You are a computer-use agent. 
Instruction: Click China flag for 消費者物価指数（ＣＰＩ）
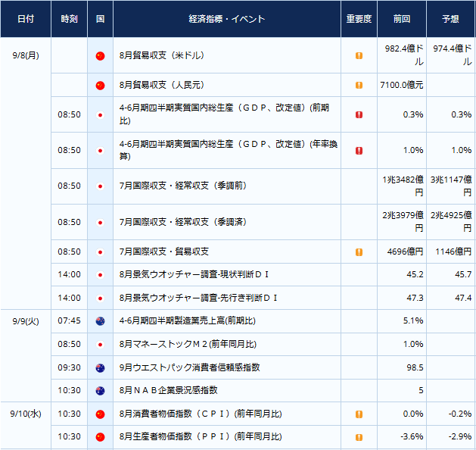pos(100,414)
